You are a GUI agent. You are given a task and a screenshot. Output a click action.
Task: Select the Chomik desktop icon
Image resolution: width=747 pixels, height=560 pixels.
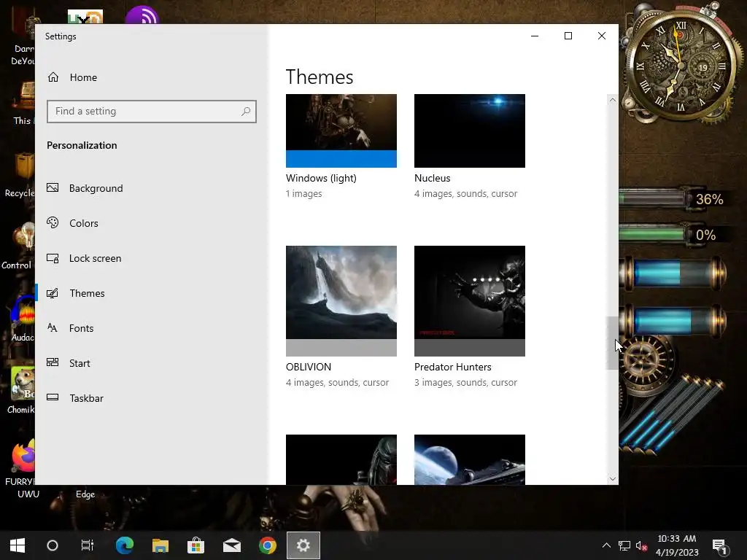pyautogui.click(x=21, y=391)
